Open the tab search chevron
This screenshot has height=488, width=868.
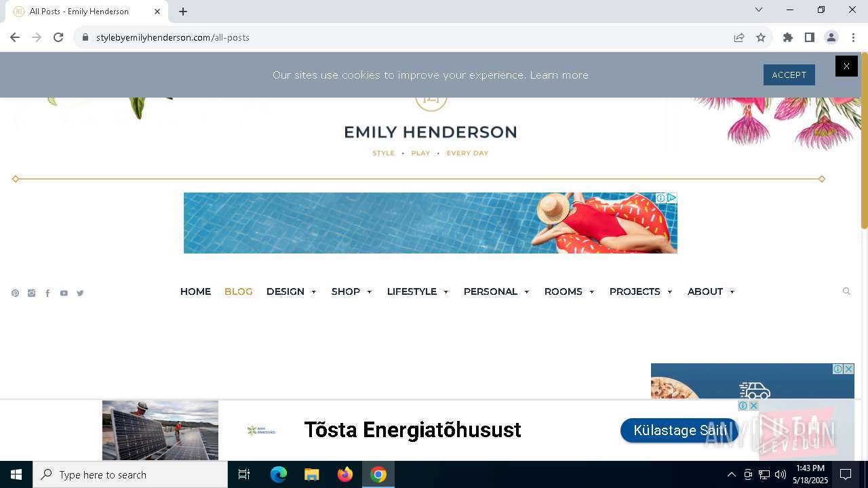(x=759, y=9)
